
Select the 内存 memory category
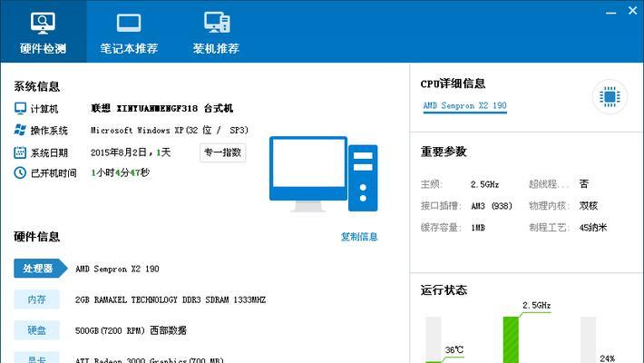[x=36, y=299]
